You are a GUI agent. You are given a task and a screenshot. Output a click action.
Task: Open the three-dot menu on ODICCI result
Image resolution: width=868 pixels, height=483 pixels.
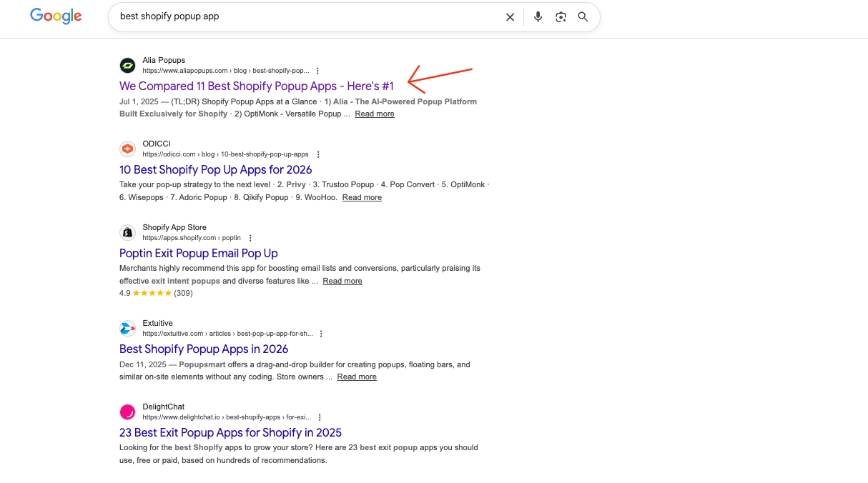pos(318,154)
